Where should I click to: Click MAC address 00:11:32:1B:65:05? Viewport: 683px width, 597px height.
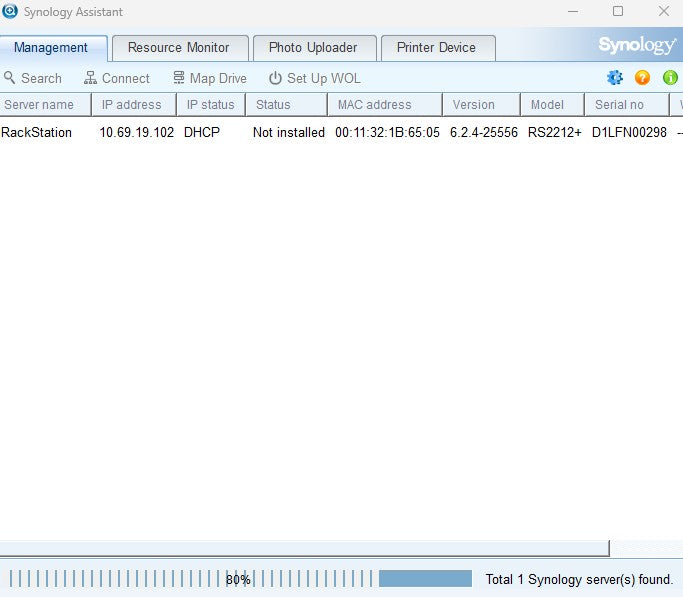tap(387, 132)
